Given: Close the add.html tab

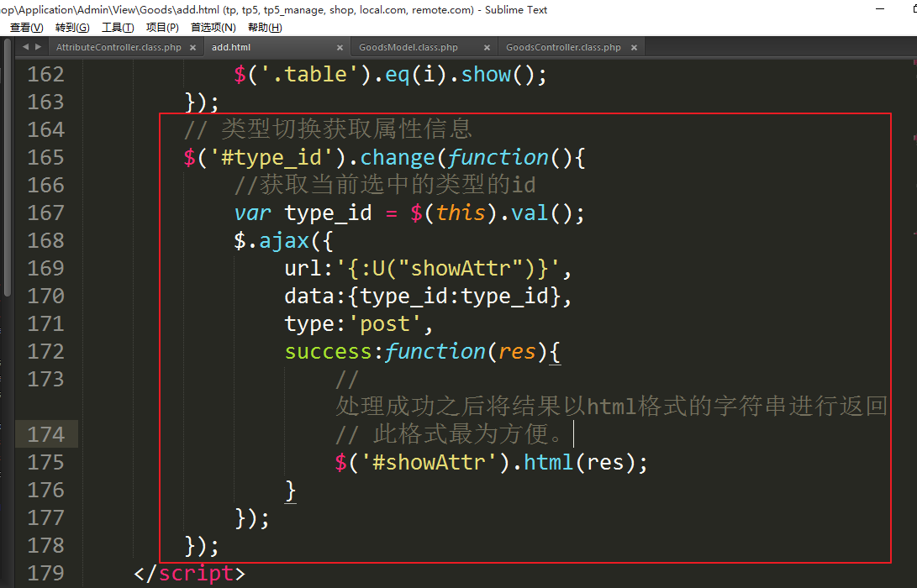Looking at the screenshot, I should 340,48.
